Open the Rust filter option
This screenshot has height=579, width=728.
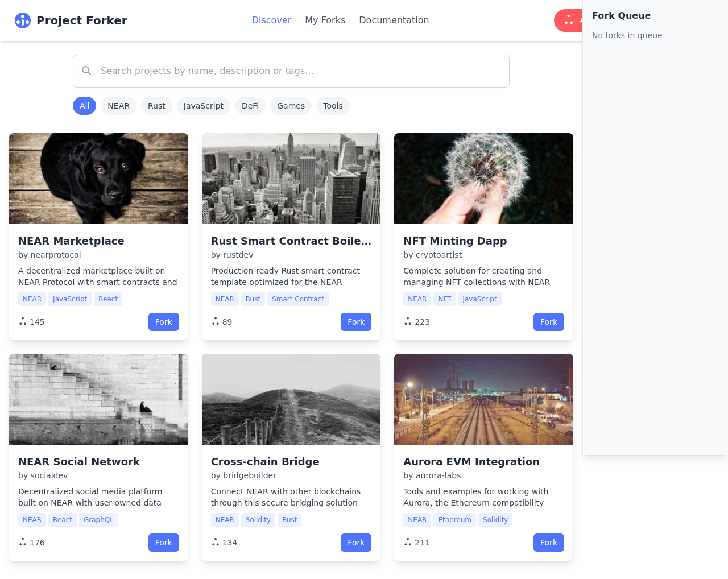[156, 105]
